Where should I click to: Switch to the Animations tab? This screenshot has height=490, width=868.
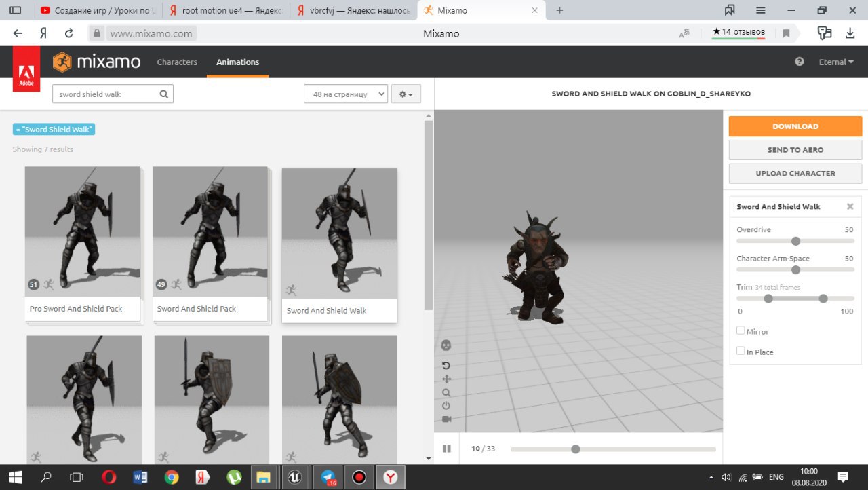click(237, 62)
